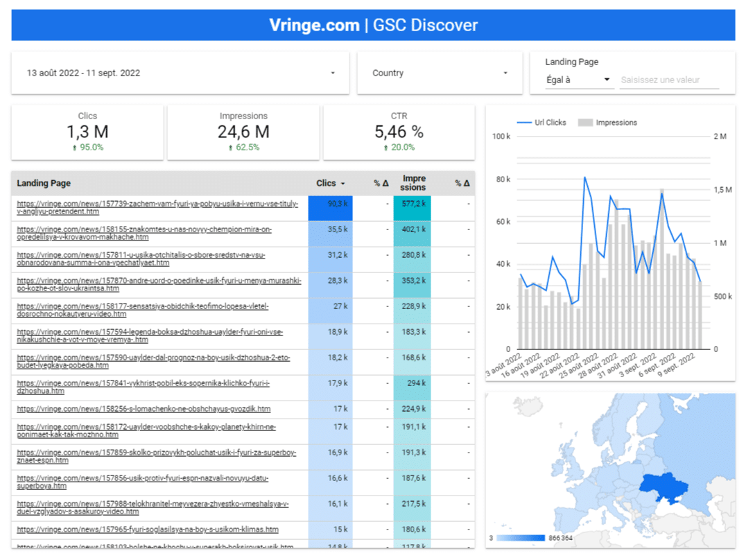Image resolution: width=746 pixels, height=560 pixels.
Task: Open the Country filter dropdown
Action: pos(440,73)
